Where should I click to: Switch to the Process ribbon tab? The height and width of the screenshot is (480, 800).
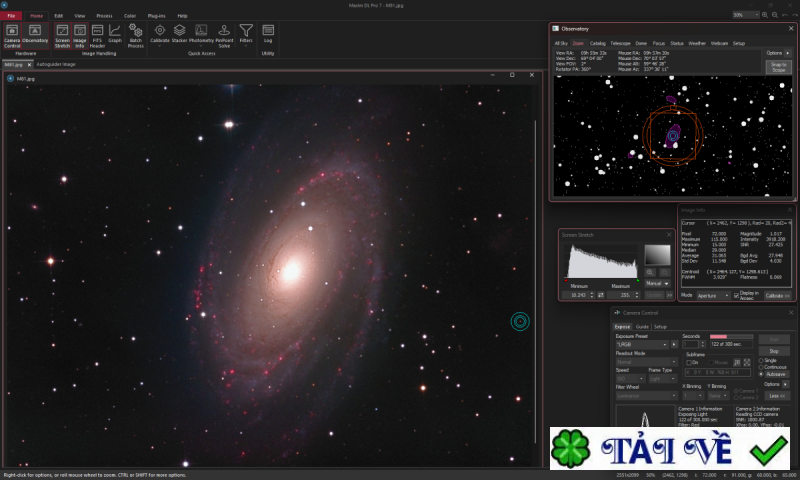pyautogui.click(x=104, y=16)
